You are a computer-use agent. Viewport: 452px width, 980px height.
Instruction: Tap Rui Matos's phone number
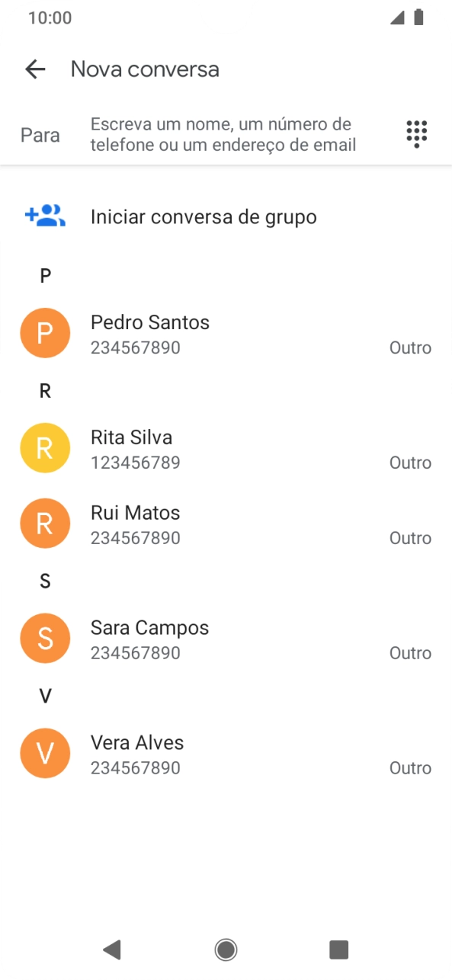pyautogui.click(x=136, y=538)
